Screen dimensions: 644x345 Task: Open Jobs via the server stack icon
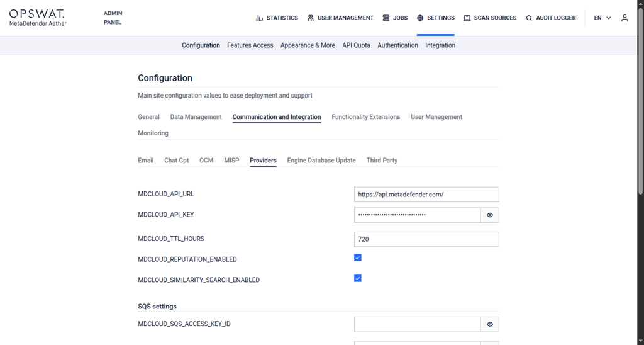(x=386, y=18)
